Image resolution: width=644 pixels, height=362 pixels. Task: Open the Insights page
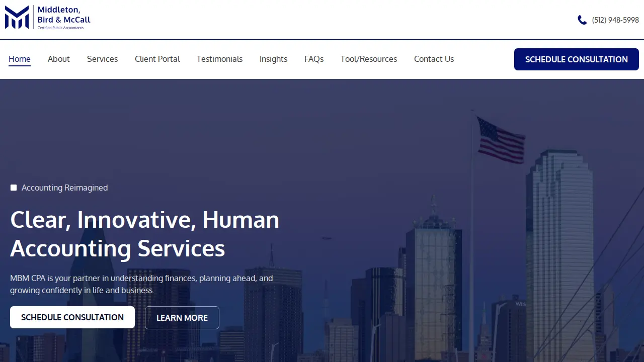tap(274, 59)
